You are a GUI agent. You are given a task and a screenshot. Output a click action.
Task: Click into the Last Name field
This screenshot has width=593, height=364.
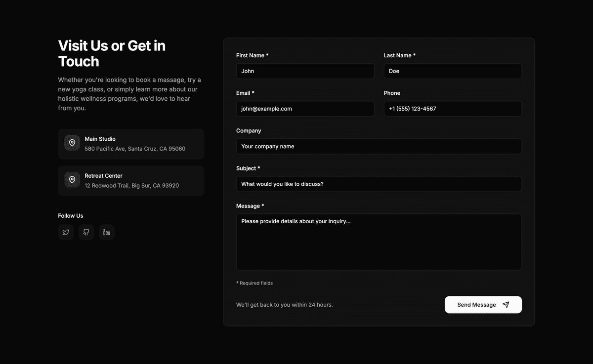pyautogui.click(x=452, y=71)
